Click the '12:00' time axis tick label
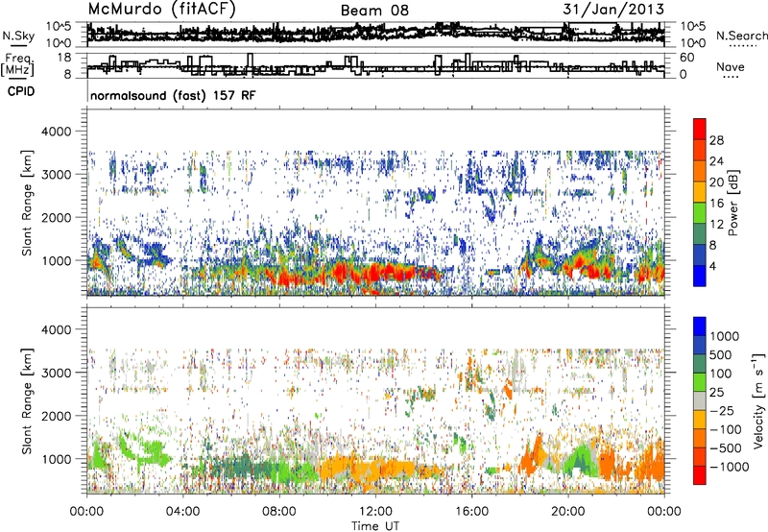768x532 pixels. 375,512
